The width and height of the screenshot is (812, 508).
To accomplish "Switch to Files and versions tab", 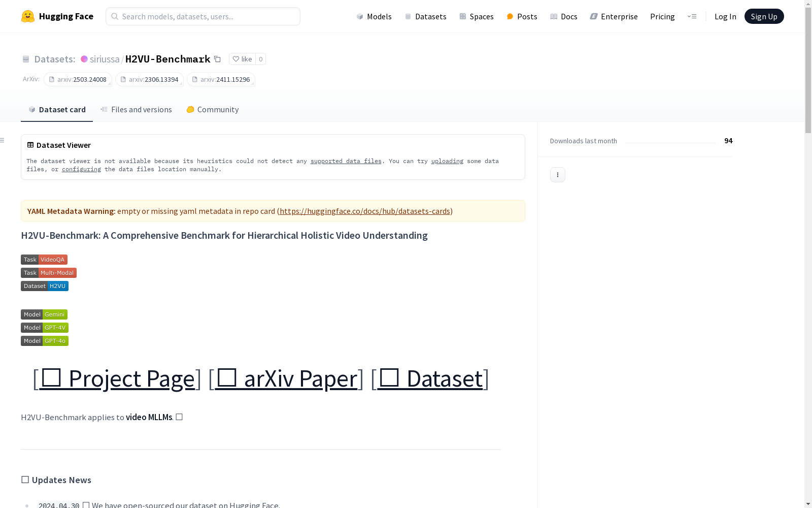I will point(136,109).
